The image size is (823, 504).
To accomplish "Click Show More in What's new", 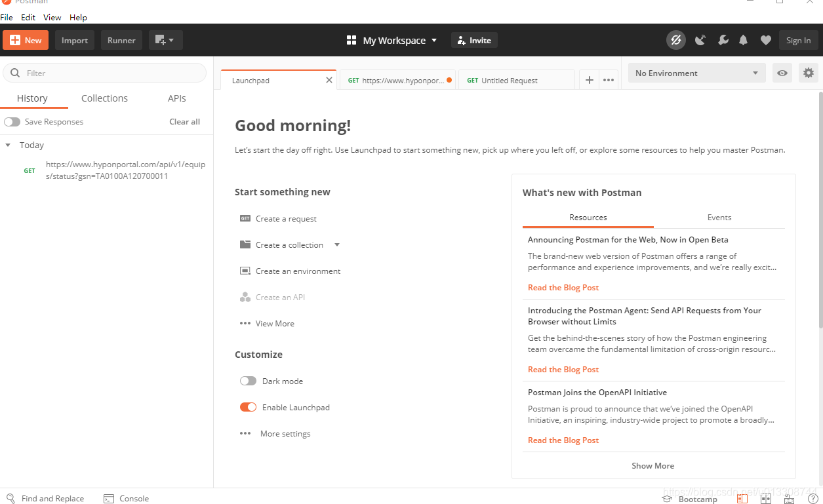I will click(x=652, y=466).
